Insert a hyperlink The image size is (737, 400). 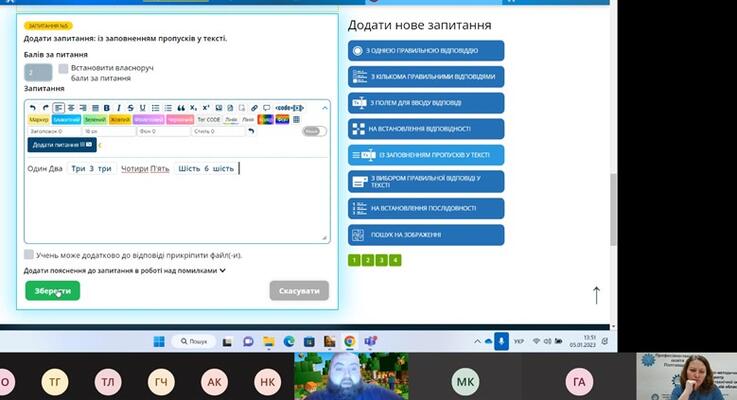254,108
